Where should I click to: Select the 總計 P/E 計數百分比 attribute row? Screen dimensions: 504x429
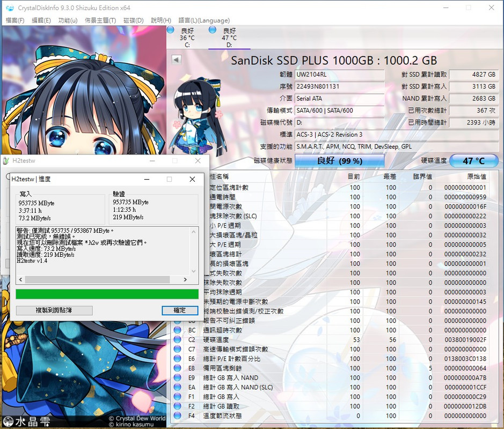click(330, 359)
